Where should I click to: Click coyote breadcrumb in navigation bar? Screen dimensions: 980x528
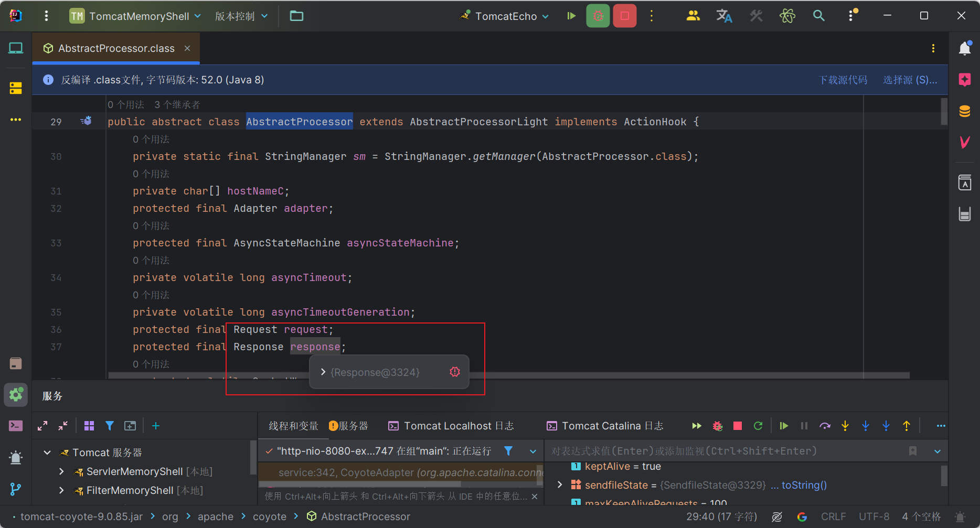pos(270,516)
